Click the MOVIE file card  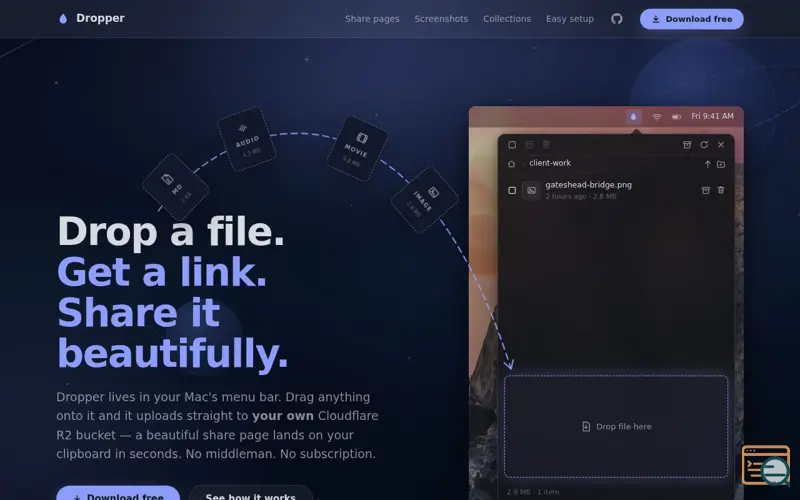tap(357, 148)
